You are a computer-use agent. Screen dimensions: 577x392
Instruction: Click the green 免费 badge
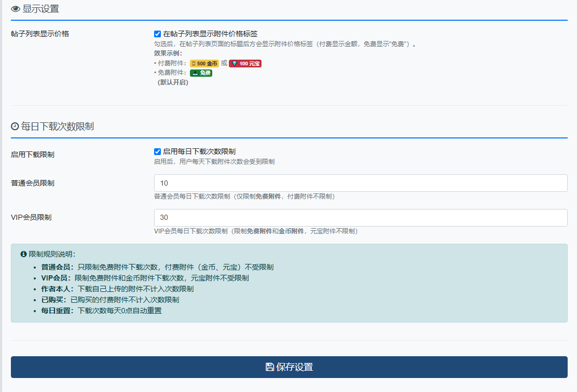[x=201, y=73]
